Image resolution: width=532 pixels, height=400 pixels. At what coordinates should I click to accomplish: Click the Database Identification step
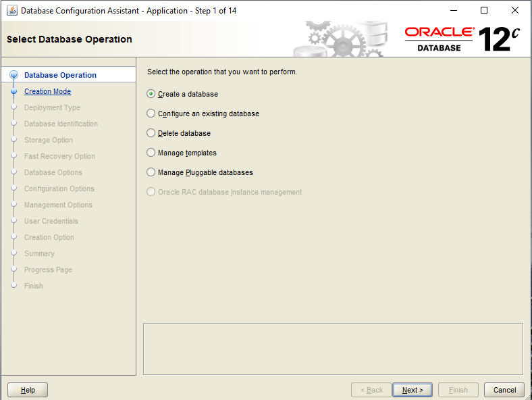(61, 124)
